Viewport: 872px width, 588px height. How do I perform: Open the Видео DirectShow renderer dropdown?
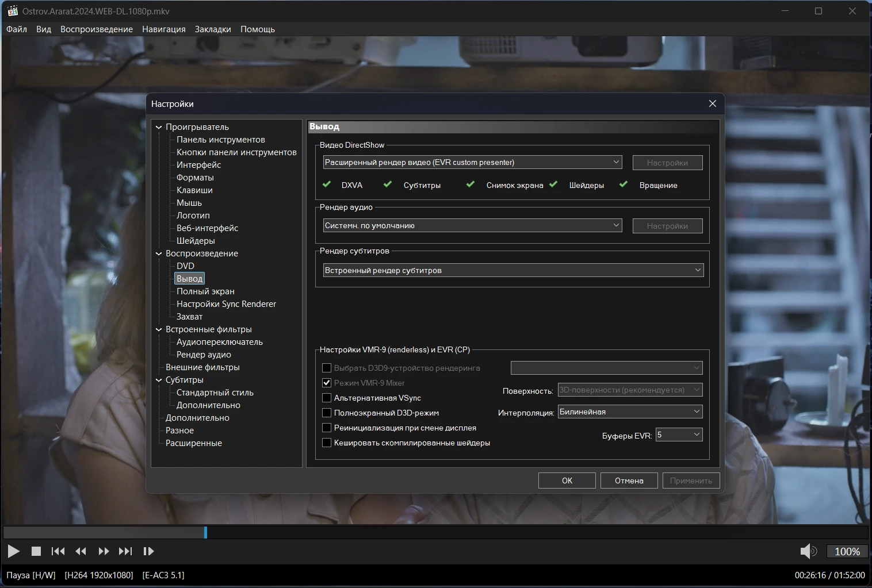coord(472,162)
